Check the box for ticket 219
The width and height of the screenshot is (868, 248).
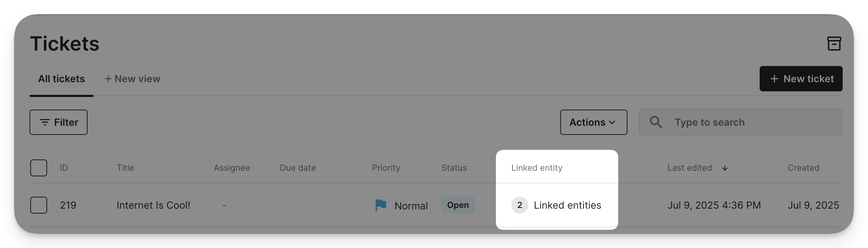tap(39, 205)
